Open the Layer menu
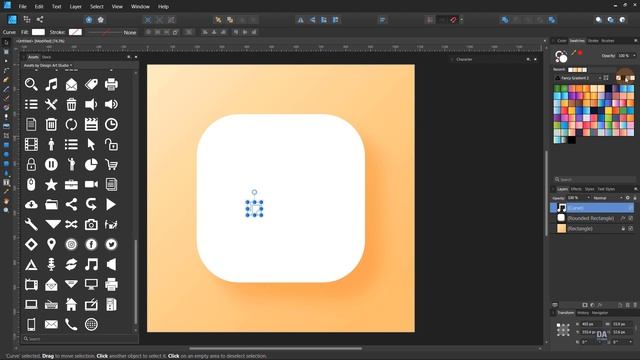The height and width of the screenshot is (360, 640). [76, 7]
